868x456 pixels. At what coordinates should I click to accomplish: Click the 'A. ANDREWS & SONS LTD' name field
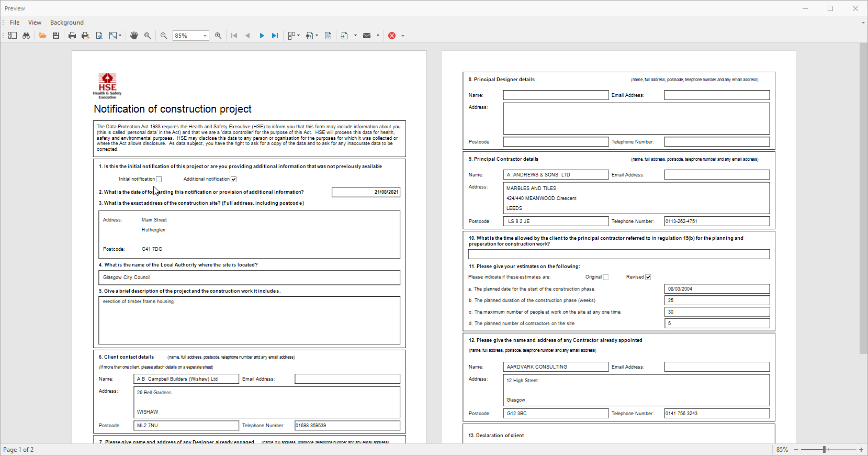pyautogui.click(x=556, y=175)
